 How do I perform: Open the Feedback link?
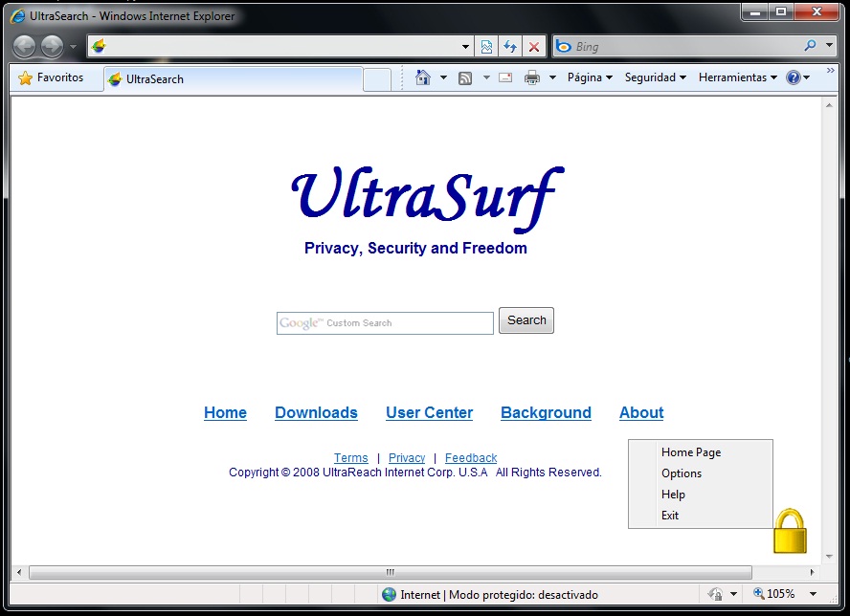coord(471,458)
